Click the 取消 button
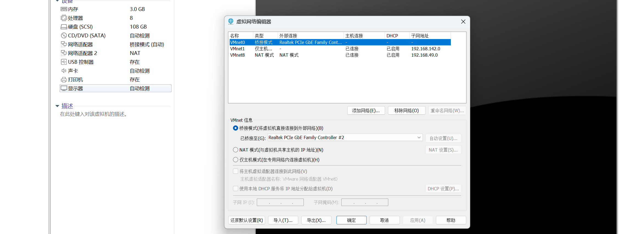Image resolution: width=644 pixels, height=234 pixels. (385, 220)
